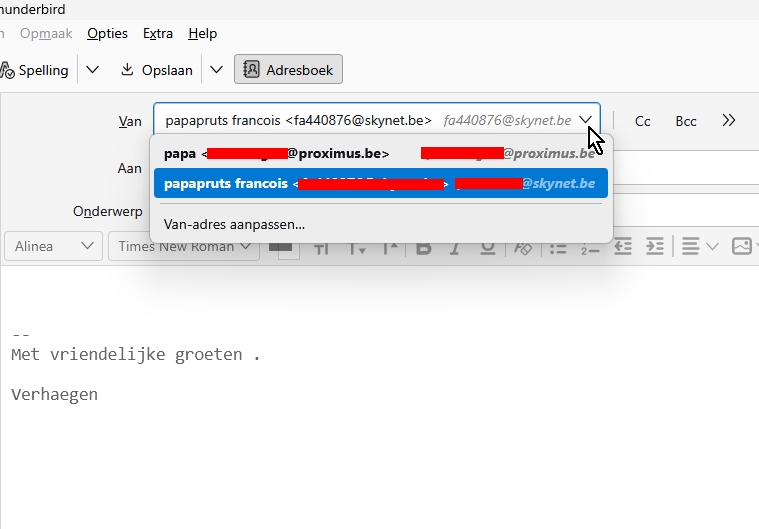This screenshot has height=529, width=759.
Task: Expand the Opslaan dropdown arrow
Action: (216, 70)
